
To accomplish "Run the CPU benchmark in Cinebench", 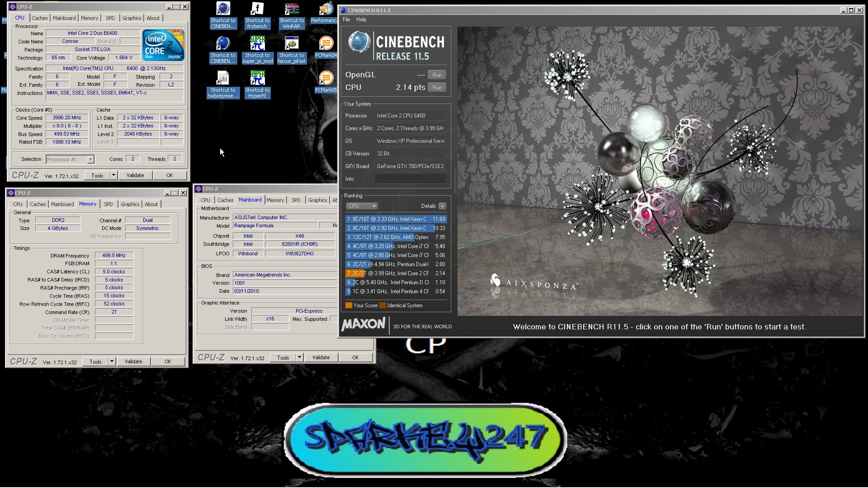I will tap(437, 88).
